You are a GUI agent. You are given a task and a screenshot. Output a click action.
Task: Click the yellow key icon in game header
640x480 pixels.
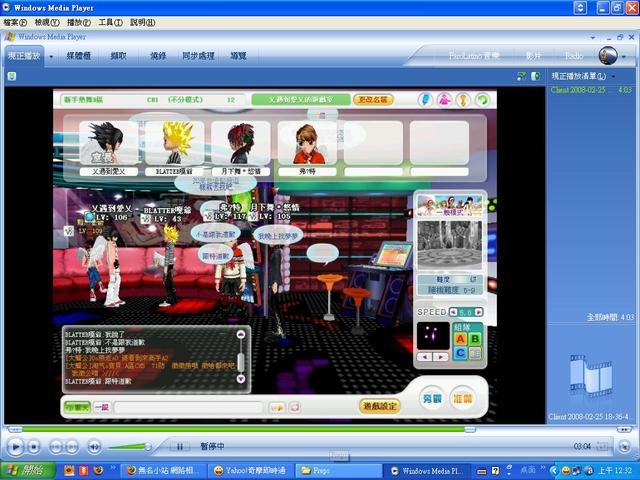click(x=463, y=100)
